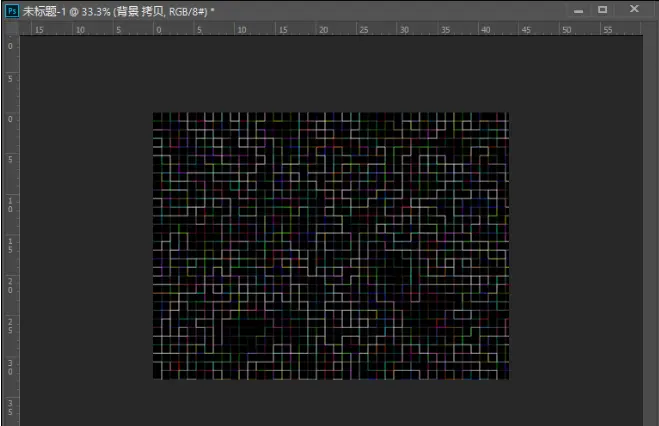Click the vertical ruler at mark 10
Screen dimensions: 659x426
(x=10, y=205)
